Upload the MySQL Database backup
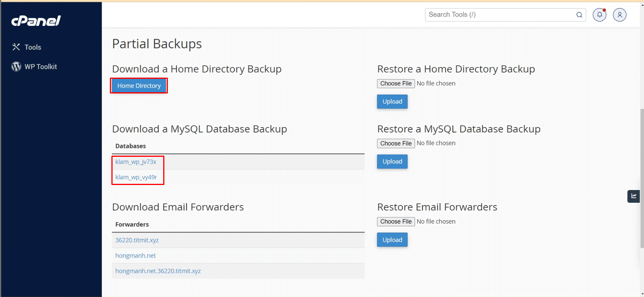This screenshot has width=644, height=297. click(392, 161)
